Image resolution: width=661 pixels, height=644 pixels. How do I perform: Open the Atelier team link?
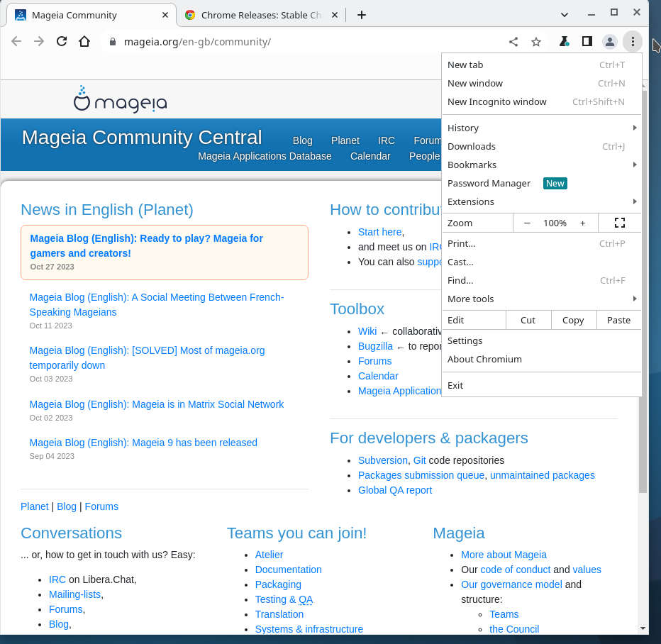269,555
